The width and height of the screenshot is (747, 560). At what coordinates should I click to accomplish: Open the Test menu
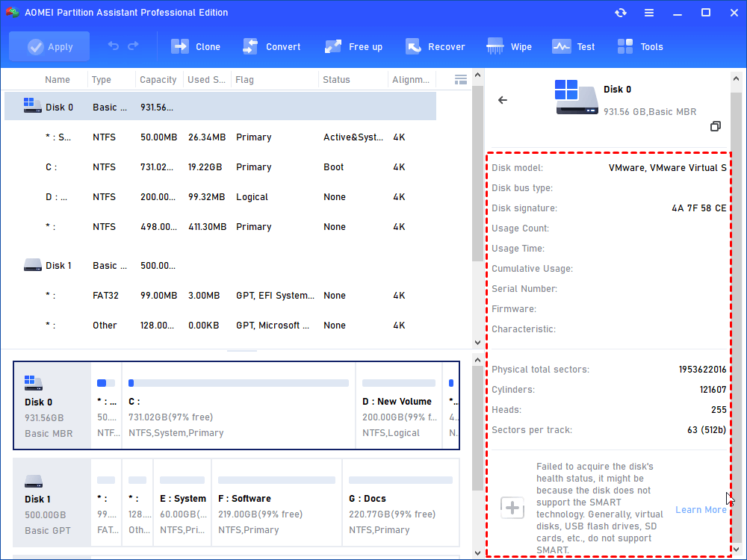click(x=573, y=46)
